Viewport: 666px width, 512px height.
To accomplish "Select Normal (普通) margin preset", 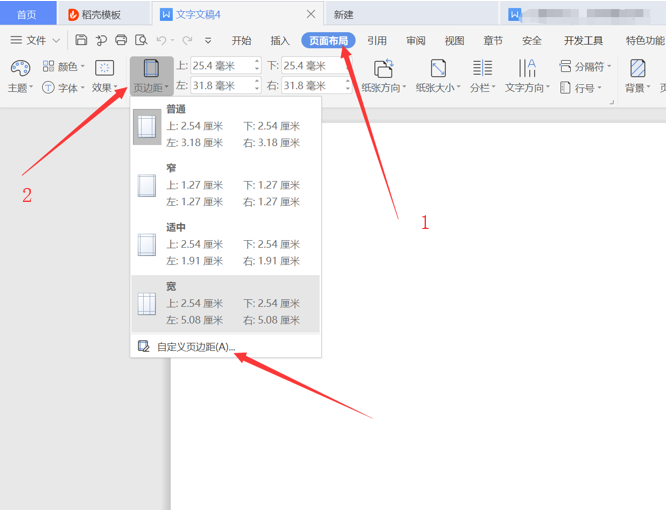I will click(226, 126).
